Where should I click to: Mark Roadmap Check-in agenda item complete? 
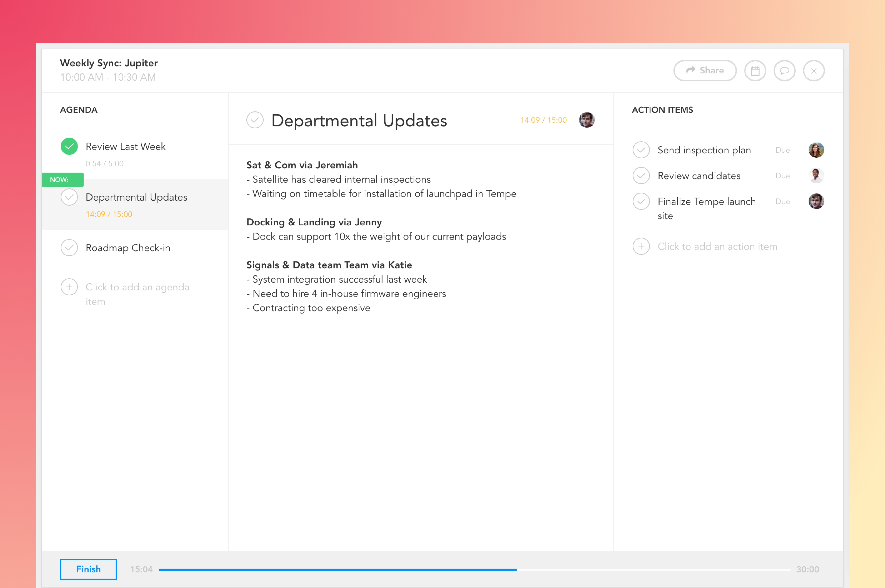69,248
